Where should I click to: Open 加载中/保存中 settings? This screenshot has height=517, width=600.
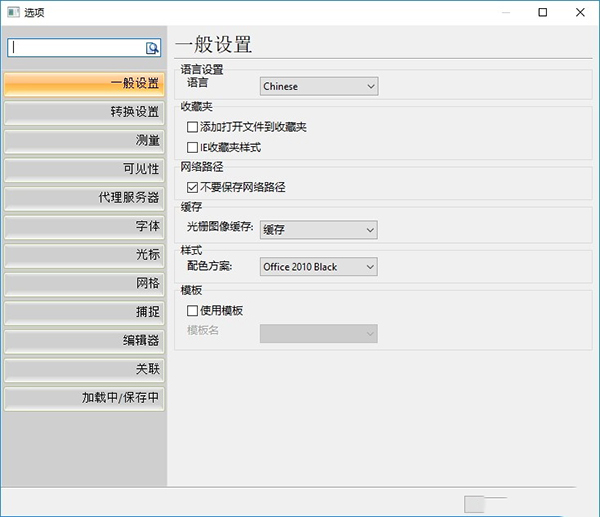pyautogui.click(x=84, y=398)
